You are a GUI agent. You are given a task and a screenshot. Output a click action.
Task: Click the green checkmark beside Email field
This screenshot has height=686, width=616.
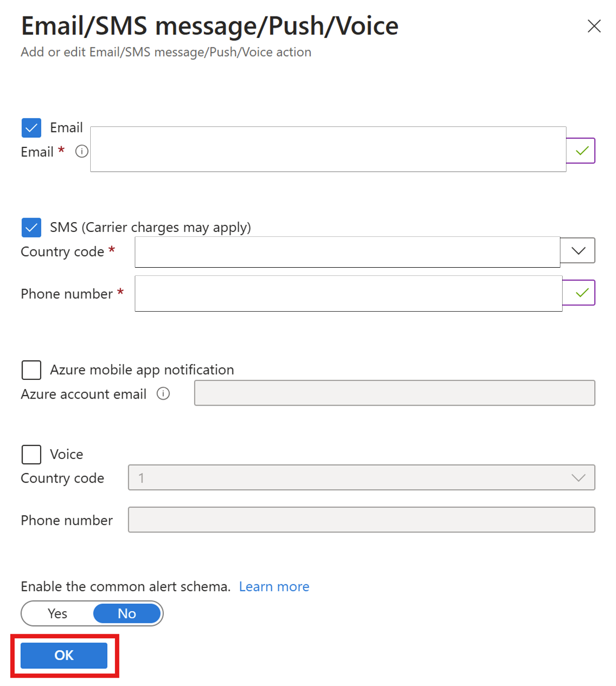point(581,151)
